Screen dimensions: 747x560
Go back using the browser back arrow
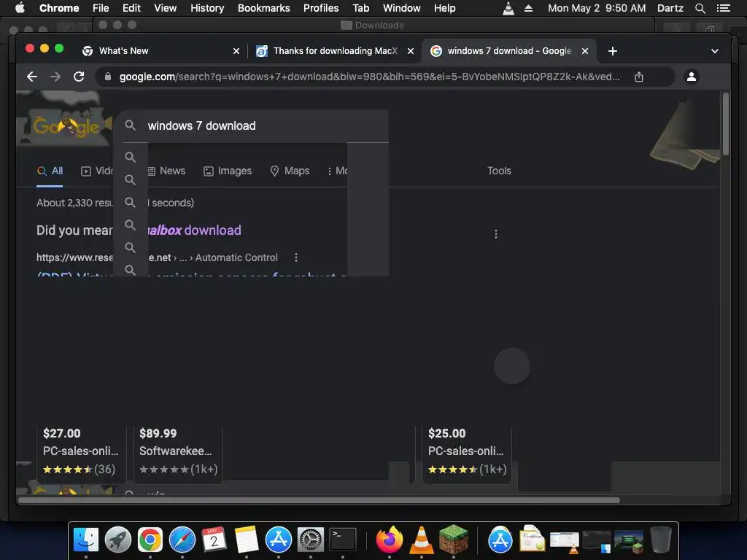pyautogui.click(x=32, y=77)
